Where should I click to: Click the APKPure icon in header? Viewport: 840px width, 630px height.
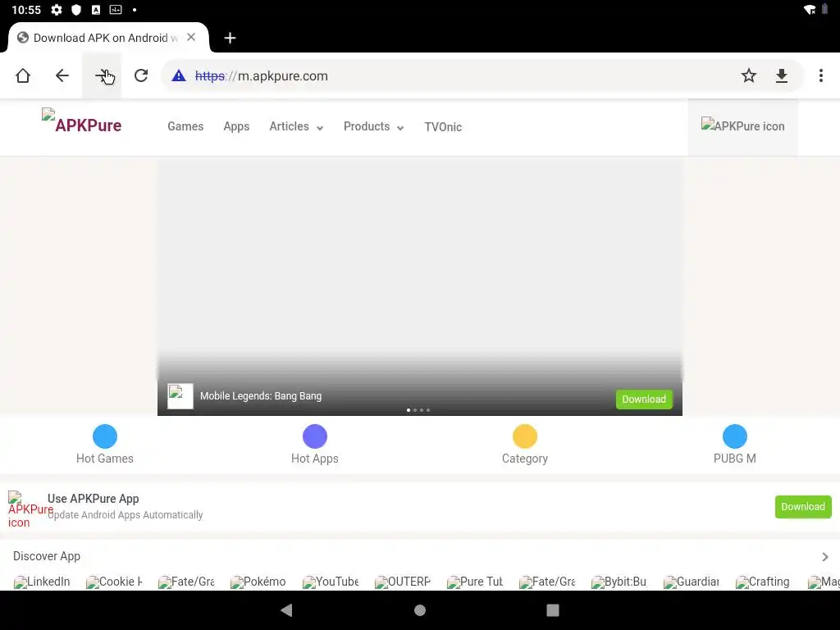coord(742,126)
